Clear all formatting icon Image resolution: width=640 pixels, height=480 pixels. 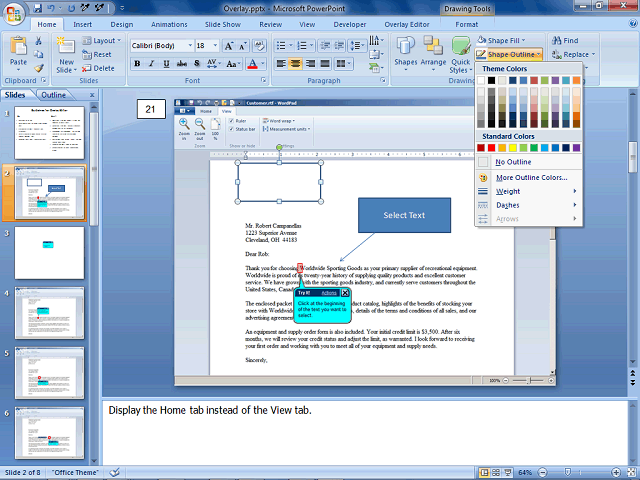point(259,46)
